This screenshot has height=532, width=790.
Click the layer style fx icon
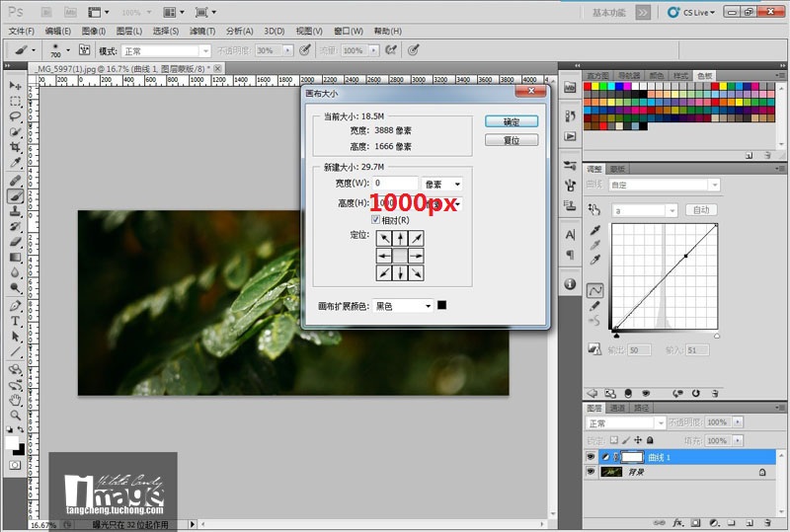pos(678,521)
